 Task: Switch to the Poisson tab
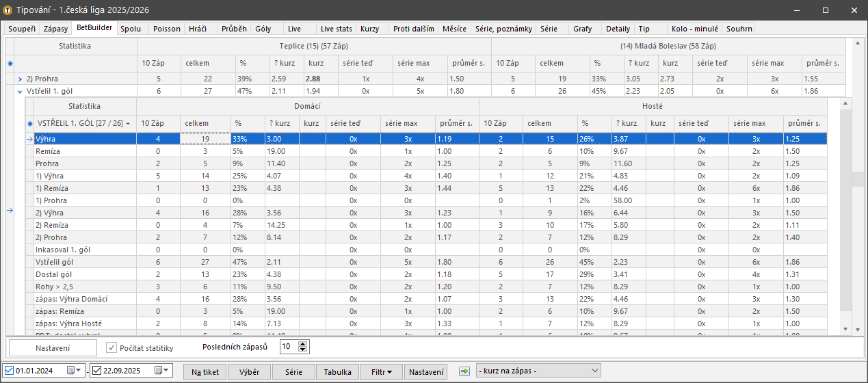167,29
